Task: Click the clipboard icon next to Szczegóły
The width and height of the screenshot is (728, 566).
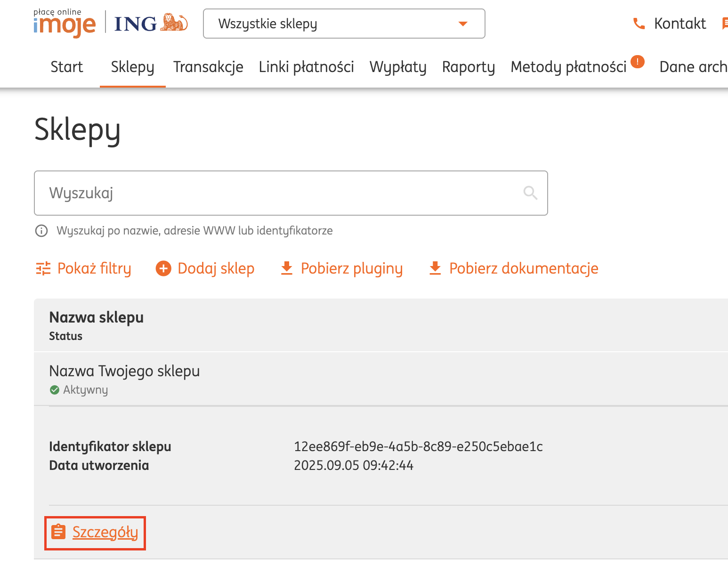Action: [x=58, y=531]
